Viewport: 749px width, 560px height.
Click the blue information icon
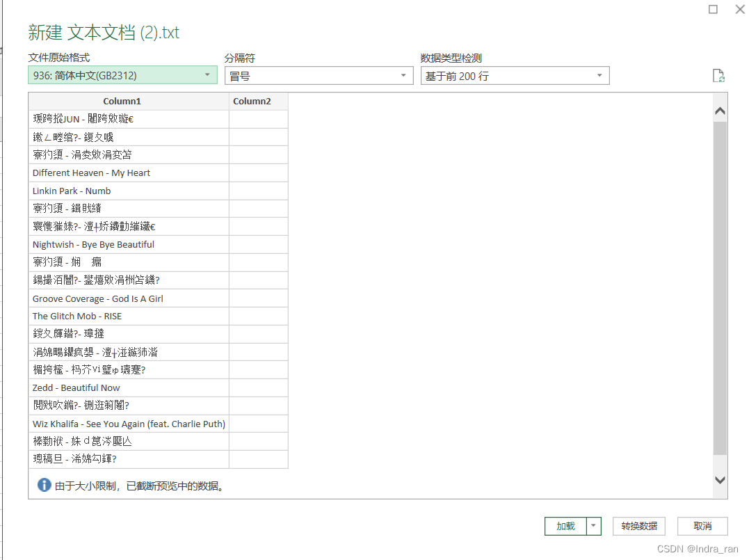click(x=44, y=485)
